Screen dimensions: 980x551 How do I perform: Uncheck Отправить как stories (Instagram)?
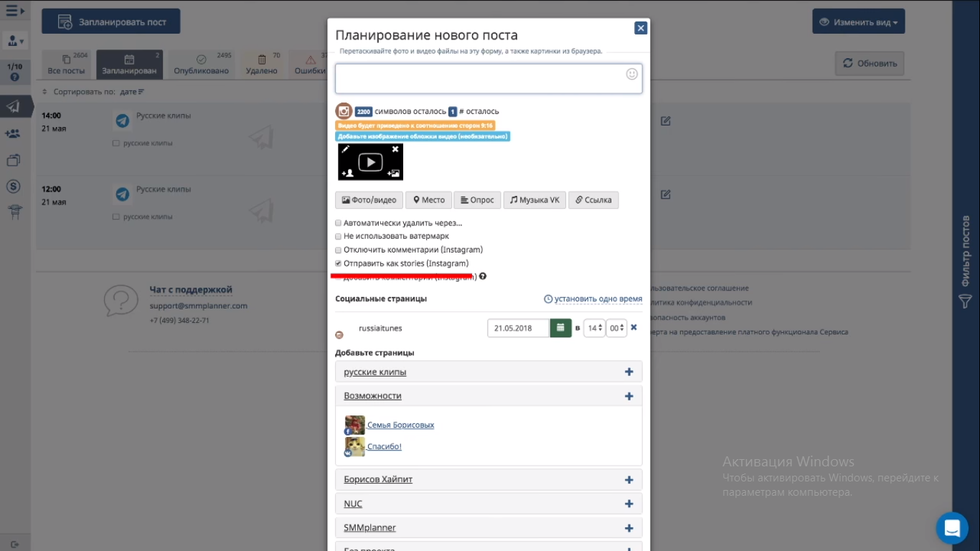(x=339, y=263)
